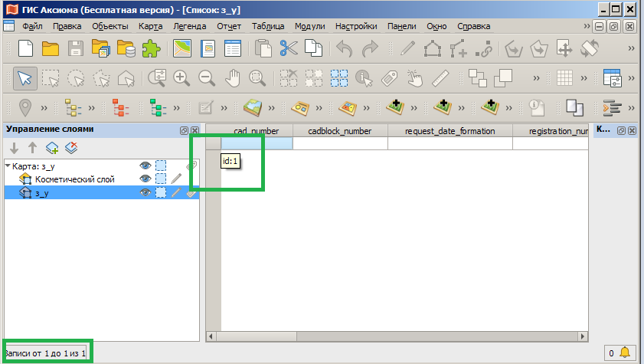Expand overflow chevron next to map pin icon
The height and width of the screenshot is (364, 644).
click(x=44, y=107)
